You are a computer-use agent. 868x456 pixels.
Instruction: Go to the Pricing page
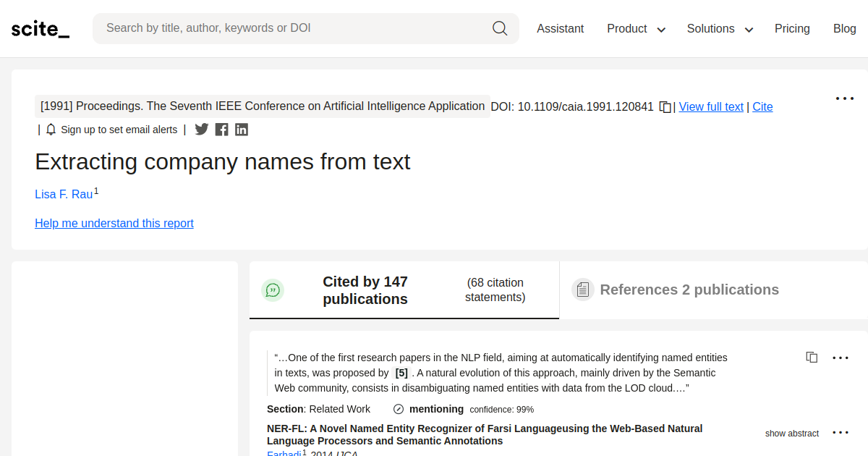coord(792,29)
